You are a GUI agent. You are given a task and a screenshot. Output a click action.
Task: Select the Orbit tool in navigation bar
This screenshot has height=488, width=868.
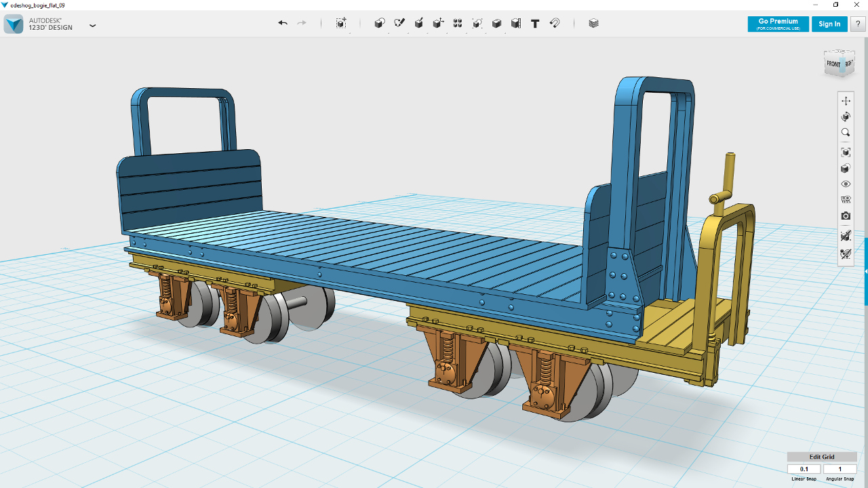846,117
